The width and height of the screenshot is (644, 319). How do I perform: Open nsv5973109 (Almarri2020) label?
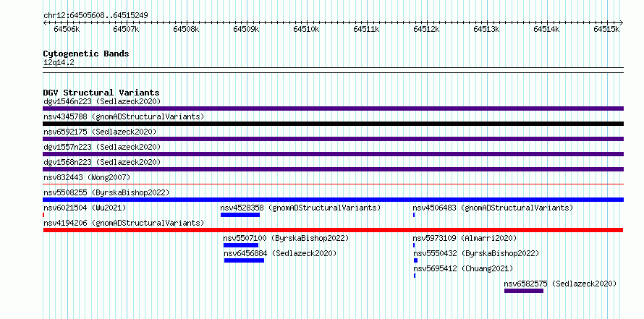tap(465, 238)
